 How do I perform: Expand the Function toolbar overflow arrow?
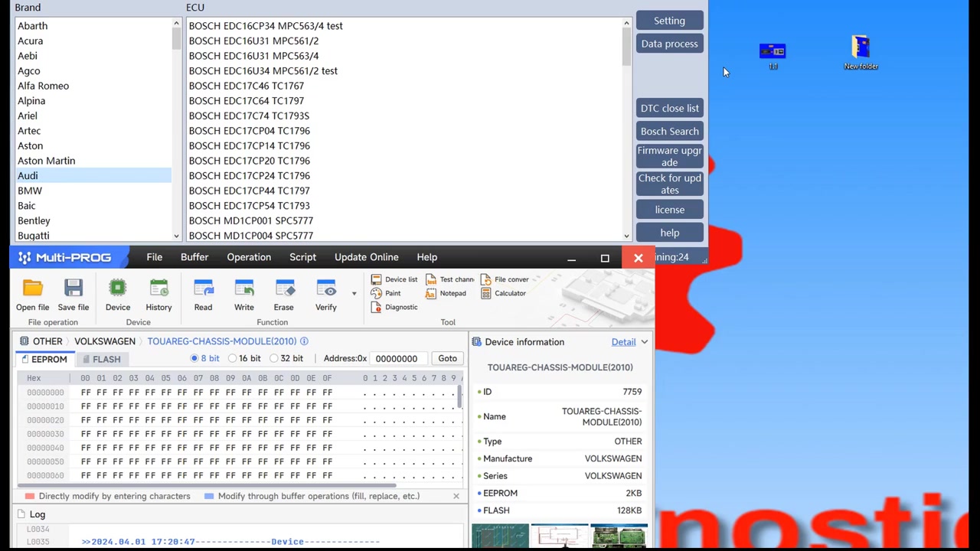[354, 293]
